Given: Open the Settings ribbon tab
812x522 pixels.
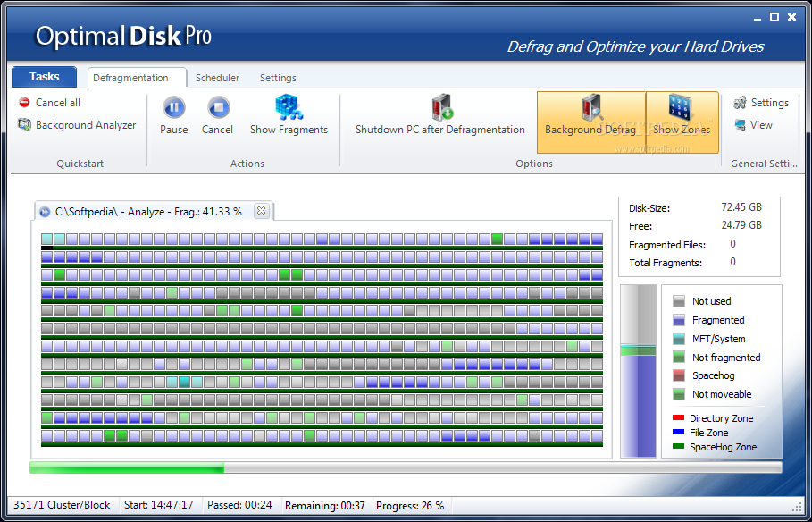Looking at the screenshot, I should pyautogui.click(x=278, y=78).
